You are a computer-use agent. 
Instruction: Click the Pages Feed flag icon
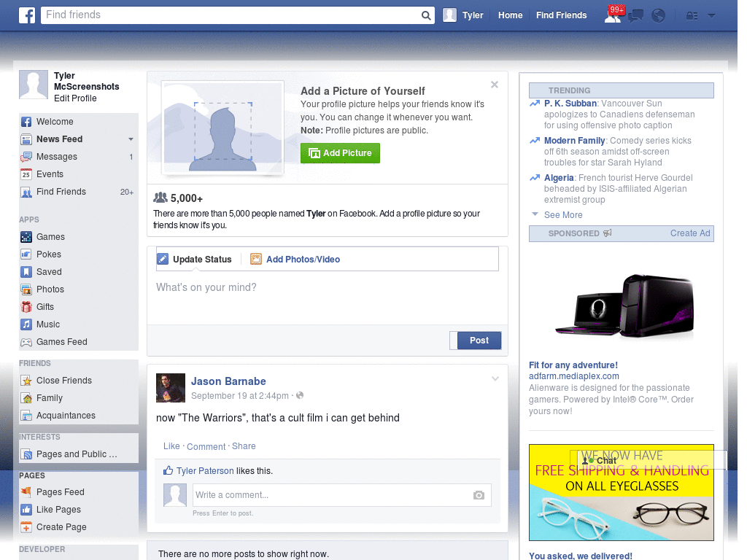(26, 492)
